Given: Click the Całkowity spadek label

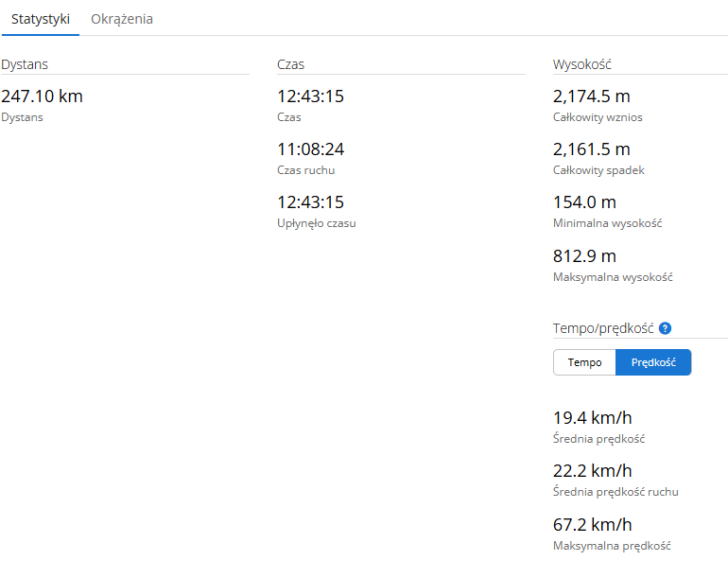Looking at the screenshot, I should [598, 170].
